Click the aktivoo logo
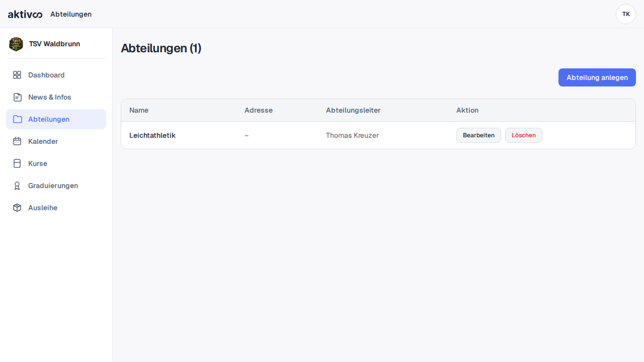 (25, 14)
